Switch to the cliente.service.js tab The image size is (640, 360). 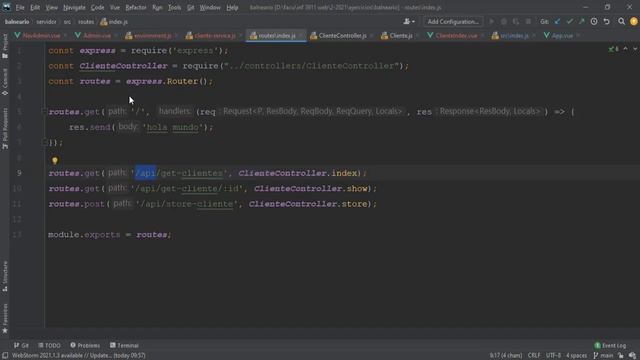pyautogui.click(x=214, y=36)
